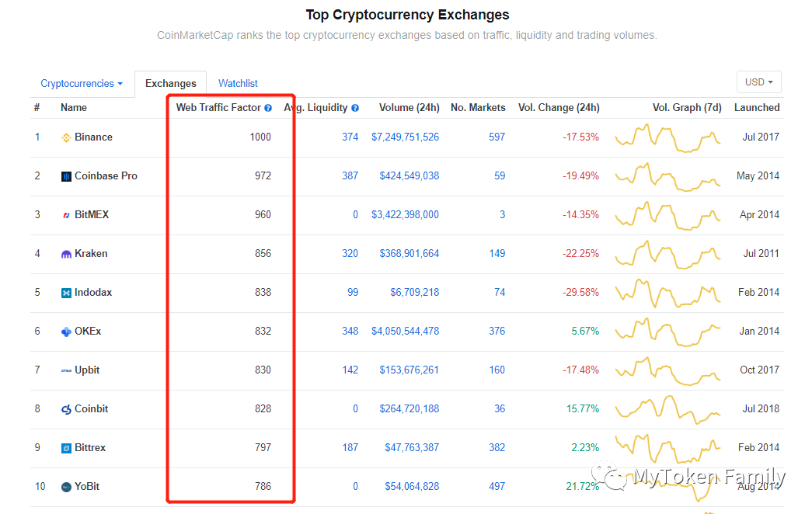Open the Coinbase Pro exchange page
The image size is (812, 514).
click(106, 176)
